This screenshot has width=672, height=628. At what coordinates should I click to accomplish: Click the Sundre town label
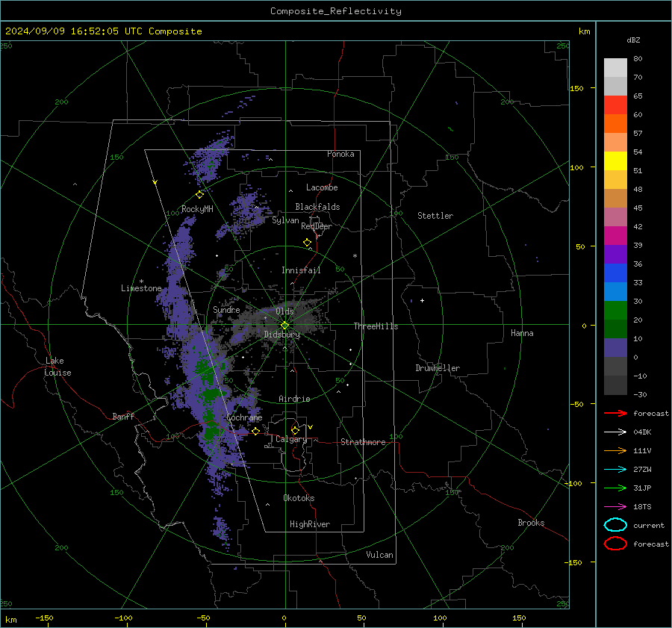pyautogui.click(x=226, y=309)
